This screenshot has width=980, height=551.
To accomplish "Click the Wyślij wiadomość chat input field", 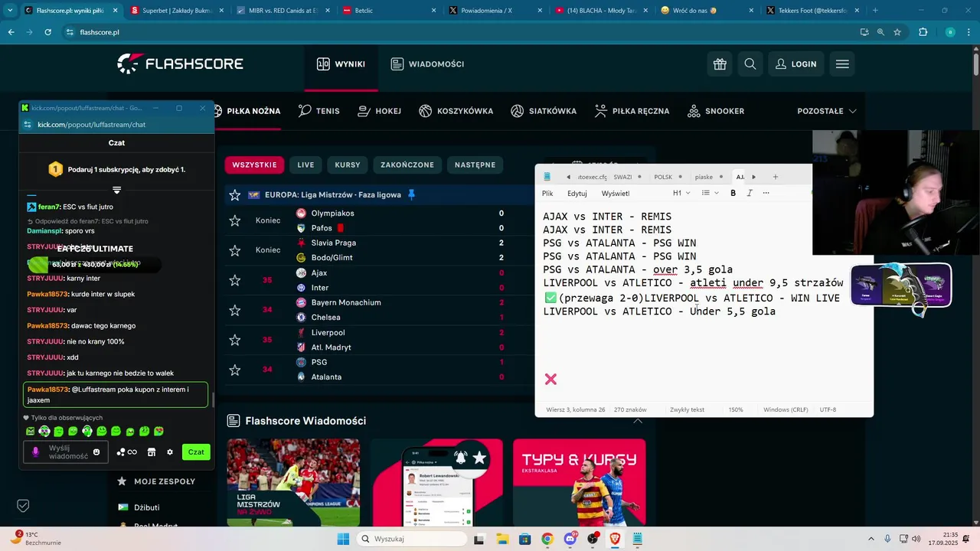I will click(67, 452).
